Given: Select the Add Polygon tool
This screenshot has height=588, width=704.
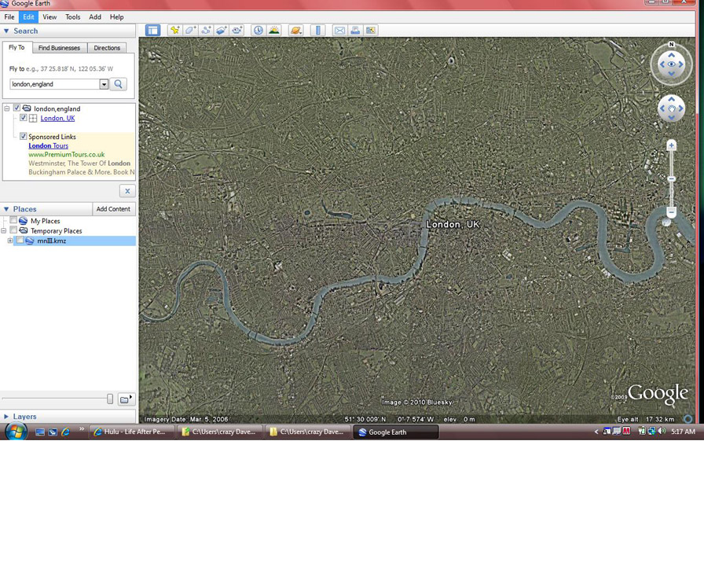Looking at the screenshot, I should point(190,31).
